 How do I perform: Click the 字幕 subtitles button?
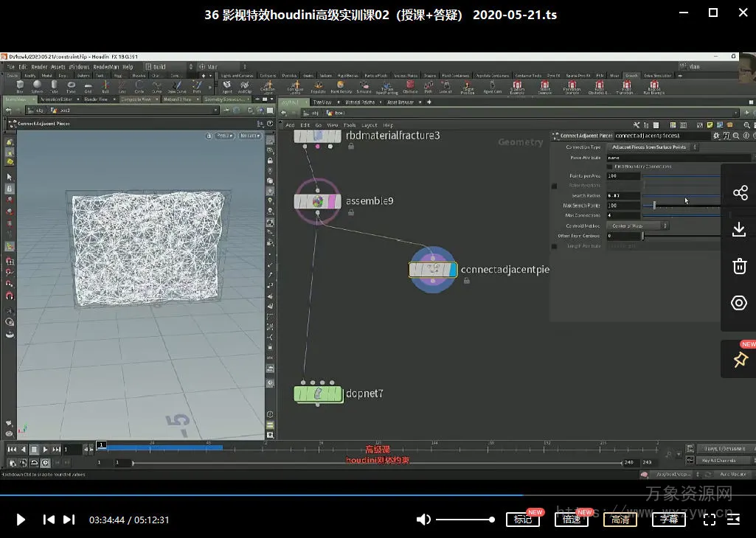click(669, 520)
